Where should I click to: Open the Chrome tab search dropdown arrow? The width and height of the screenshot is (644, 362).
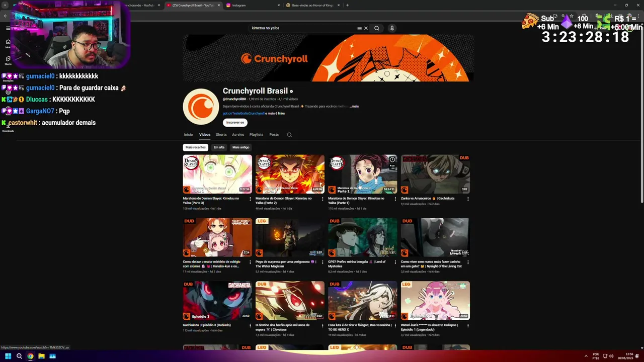pos(5,5)
